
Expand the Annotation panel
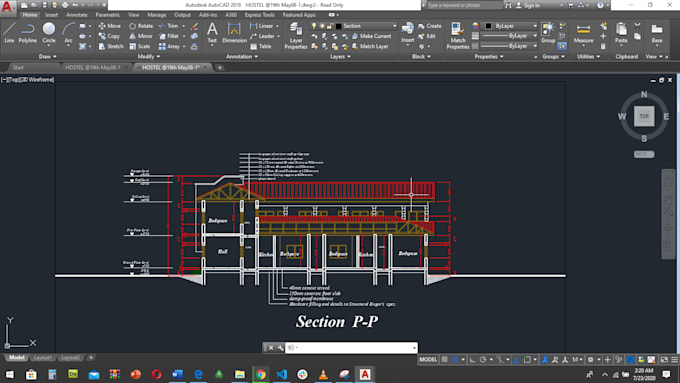(242, 57)
